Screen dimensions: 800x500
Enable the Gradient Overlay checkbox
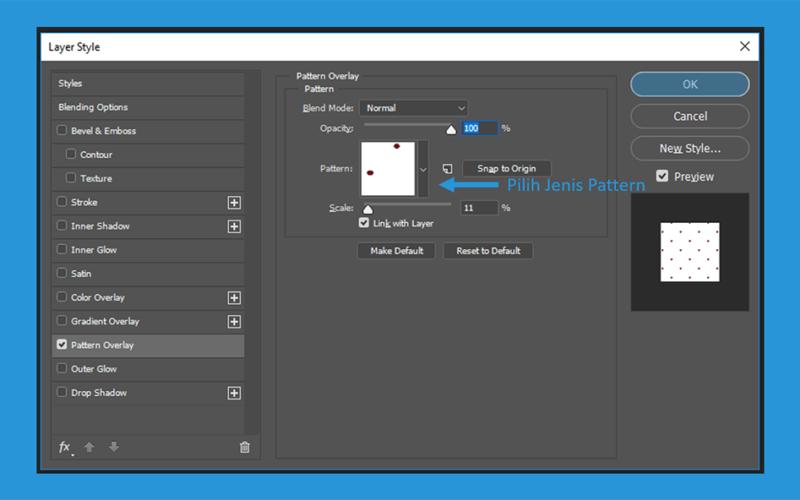pyautogui.click(x=62, y=320)
